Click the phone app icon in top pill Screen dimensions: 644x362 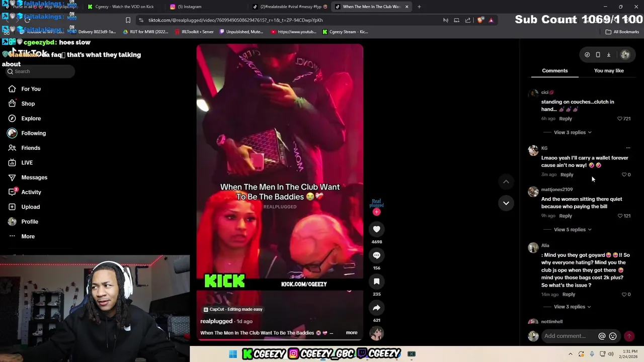pyautogui.click(x=598, y=55)
